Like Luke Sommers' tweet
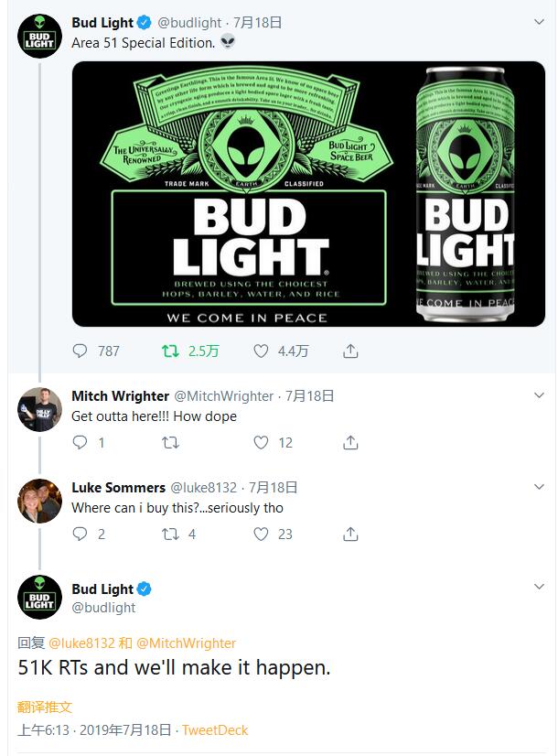558x756 pixels. [x=262, y=534]
